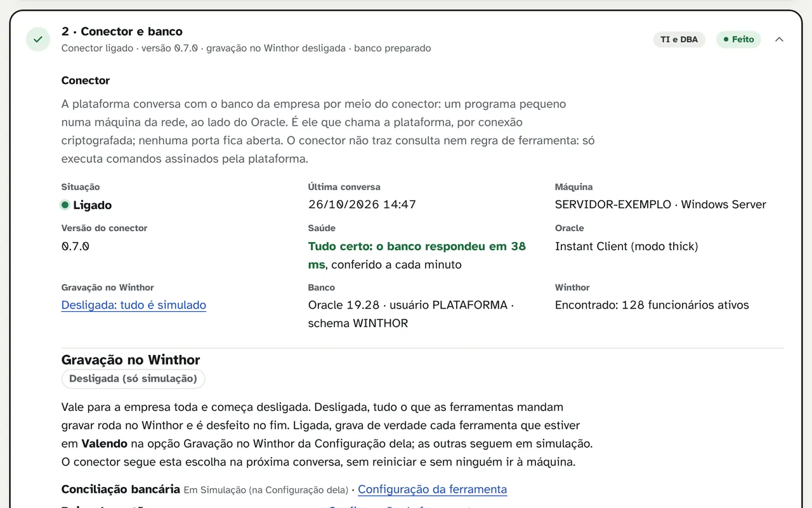Click the "Situação" field label

coord(81,187)
